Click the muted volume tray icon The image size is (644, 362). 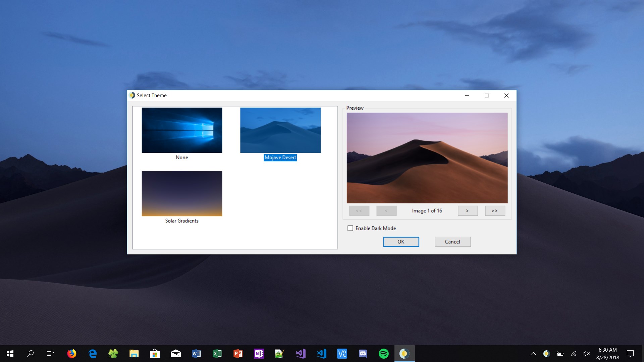click(x=586, y=353)
